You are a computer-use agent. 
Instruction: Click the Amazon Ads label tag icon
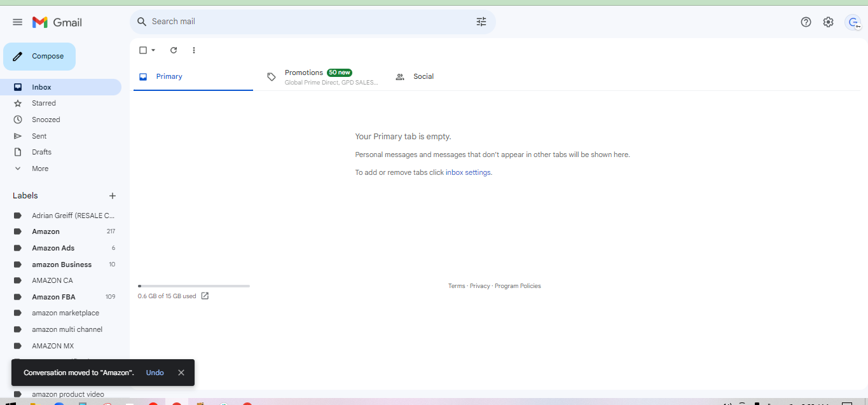pyautogui.click(x=18, y=248)
